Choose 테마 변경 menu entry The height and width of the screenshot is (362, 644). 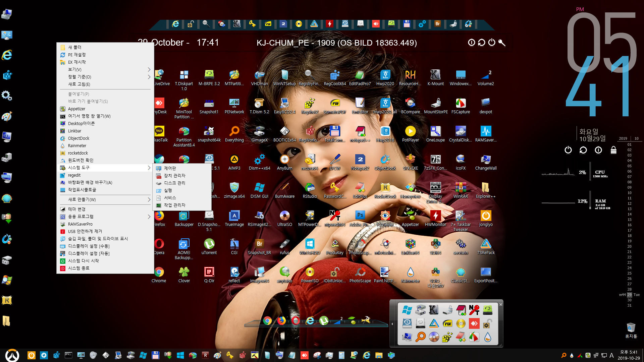pos(105,209)
